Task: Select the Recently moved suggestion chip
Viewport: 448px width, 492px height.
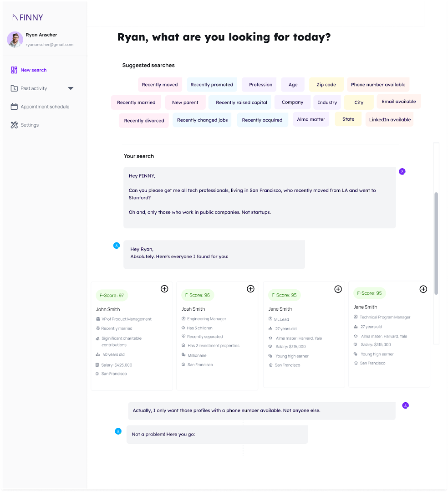Action: [160, 85]
